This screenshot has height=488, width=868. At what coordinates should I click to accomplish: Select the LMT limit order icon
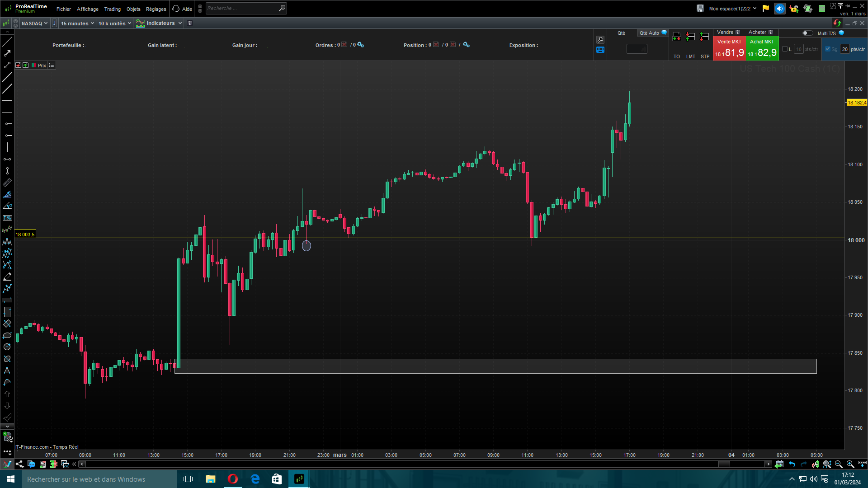(x=690, y=38)
